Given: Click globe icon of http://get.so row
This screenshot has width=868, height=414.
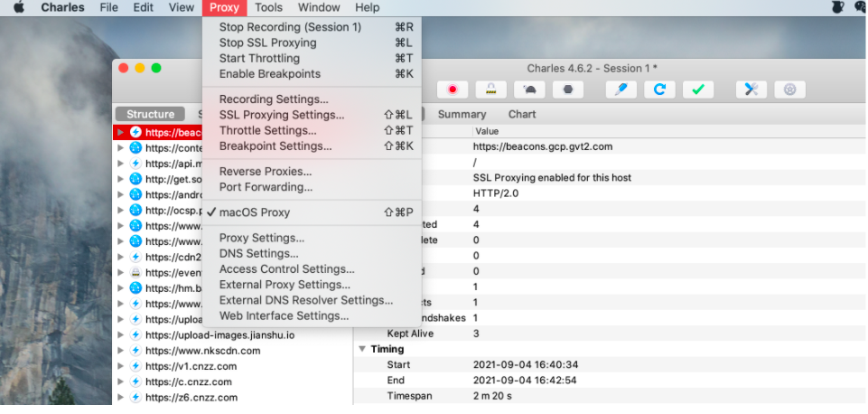Looking at the screenshot, I should (135, 179).
